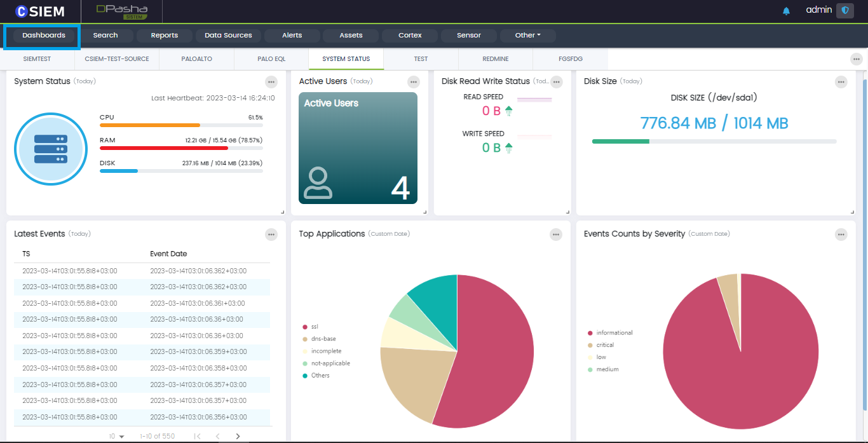This screenshot has width=868, height=443.
Task: Expand the Other navigation dropdown
Action: tap(527, 36)
